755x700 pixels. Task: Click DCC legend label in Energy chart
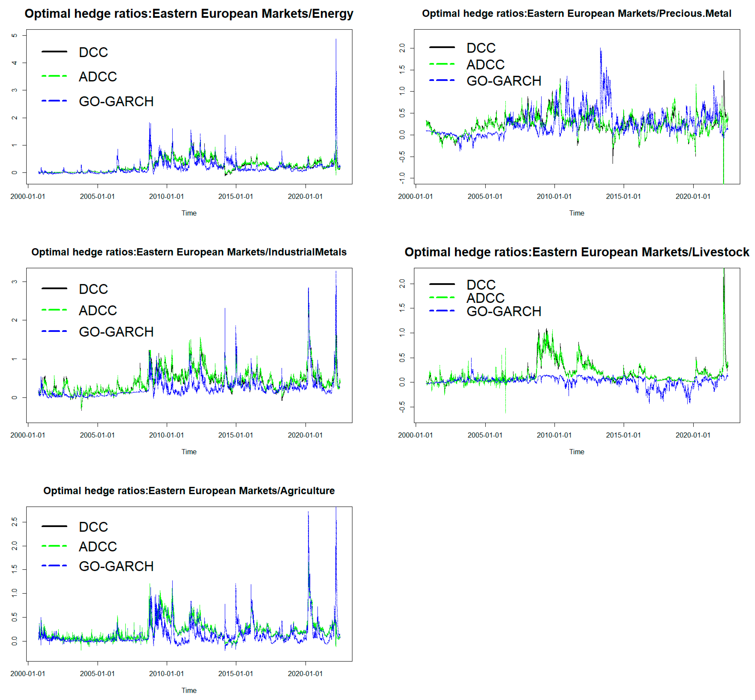(x=93, y=52)
